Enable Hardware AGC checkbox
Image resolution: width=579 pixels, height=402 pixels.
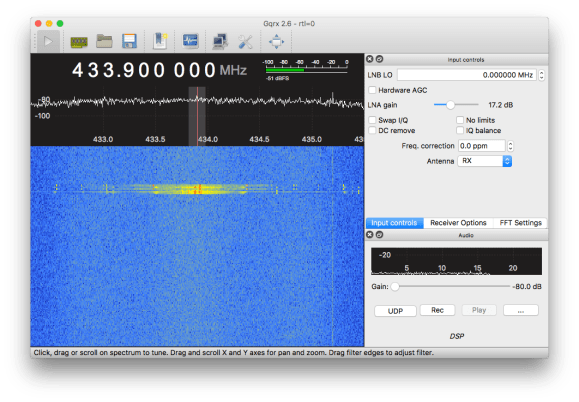pyautogui.click(x=372, y=90)
